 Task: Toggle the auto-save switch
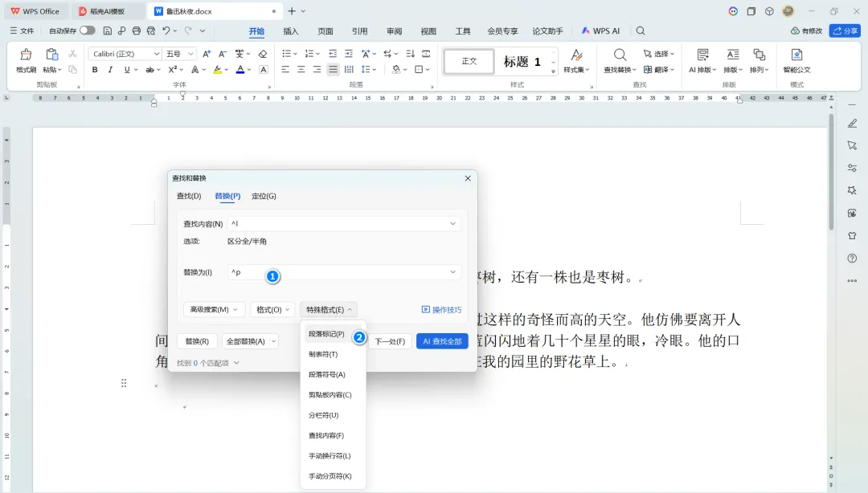pos(87,31)
